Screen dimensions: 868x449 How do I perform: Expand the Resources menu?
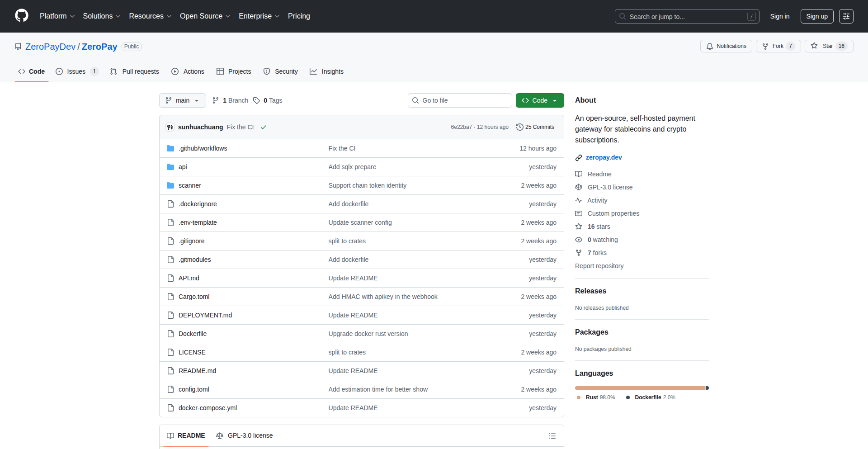pos(150,16)
